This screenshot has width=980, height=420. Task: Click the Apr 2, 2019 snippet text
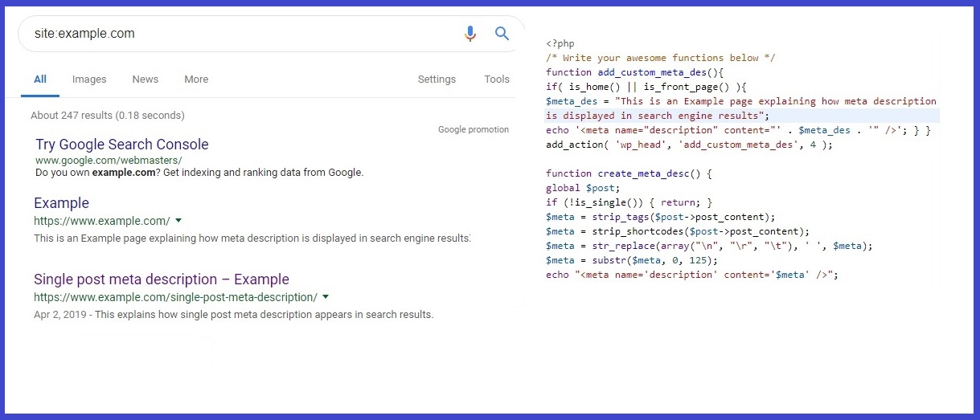point(234,315)
